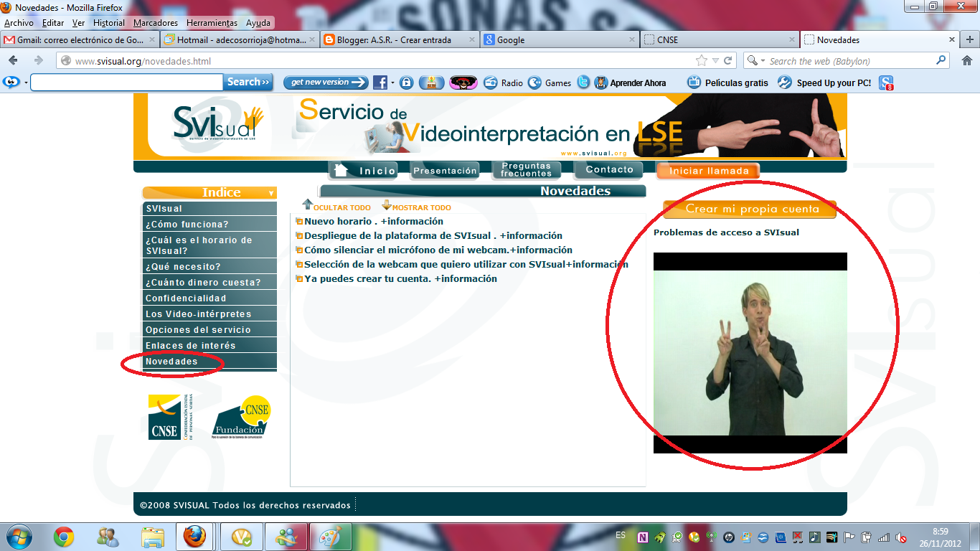Viewport: 980px width, 551px height.
Task: Open the Archivo menu
Action: (19, 23)
